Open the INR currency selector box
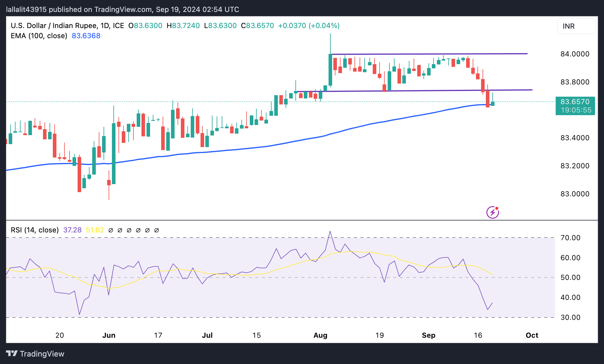 tap(576, 26)
